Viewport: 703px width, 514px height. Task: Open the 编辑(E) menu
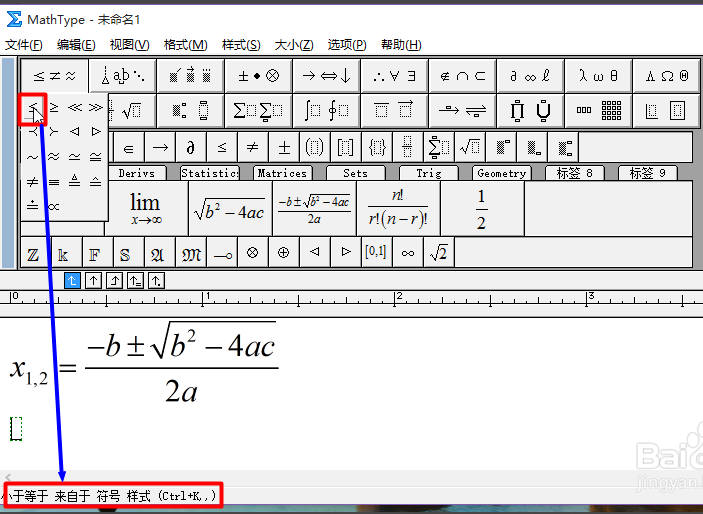[x=76, y=44]
